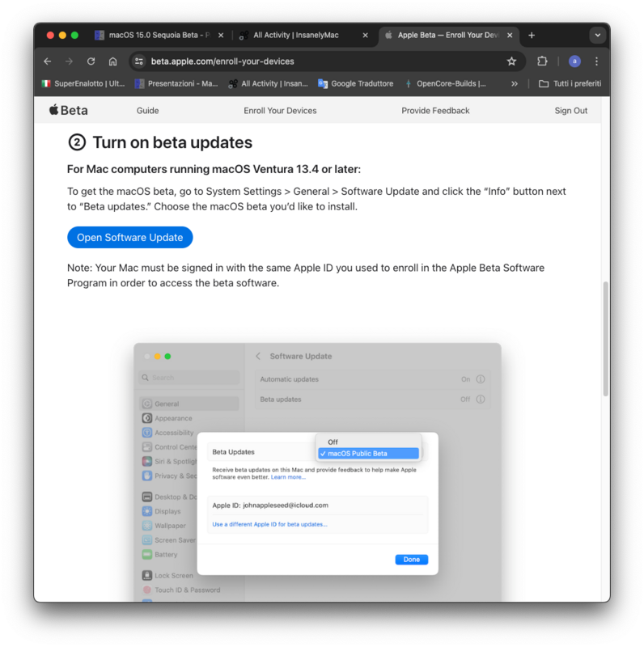This screenshot has height=647, width=644.
Task: Click the Open Software Update button
Action: point(130,237)
